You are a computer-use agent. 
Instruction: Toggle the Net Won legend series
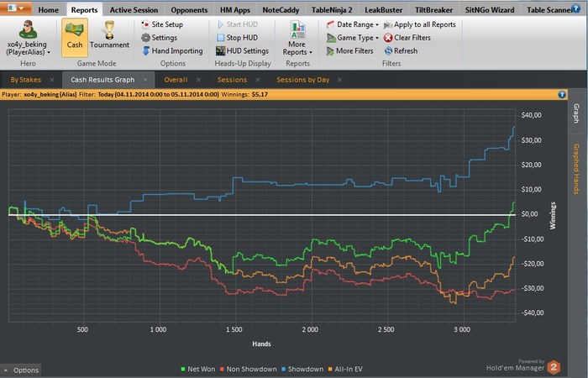(x=198, y=370)
